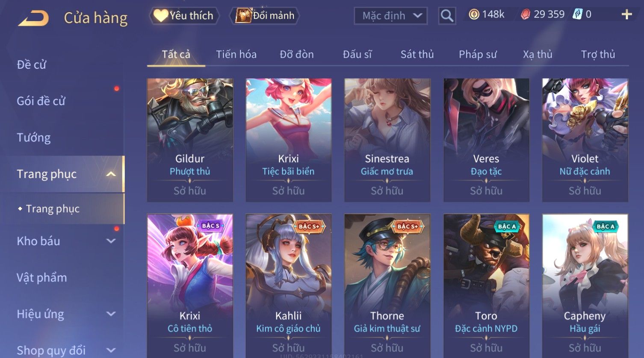Expand the Hiệu ứng section
The height and width of the screenshot is (358, 644).
point(111,314)
